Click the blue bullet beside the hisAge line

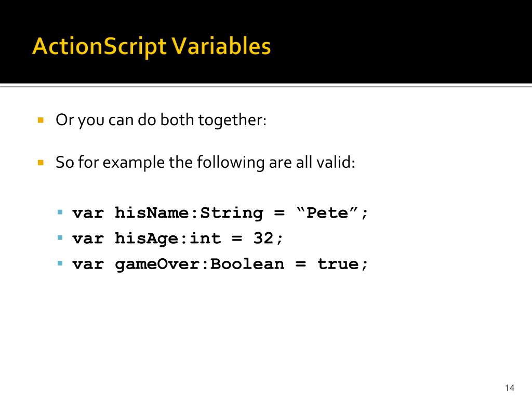(x=60, y=238)
